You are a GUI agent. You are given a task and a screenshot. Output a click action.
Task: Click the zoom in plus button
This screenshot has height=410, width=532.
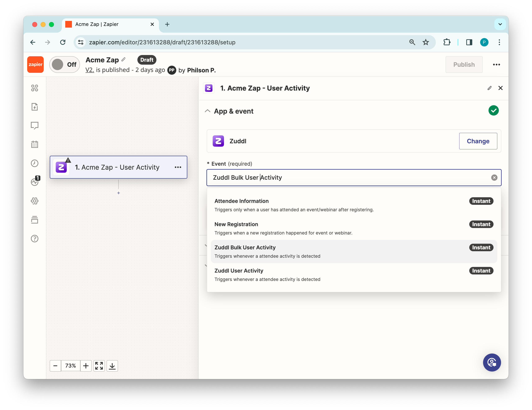click(86, 366)
